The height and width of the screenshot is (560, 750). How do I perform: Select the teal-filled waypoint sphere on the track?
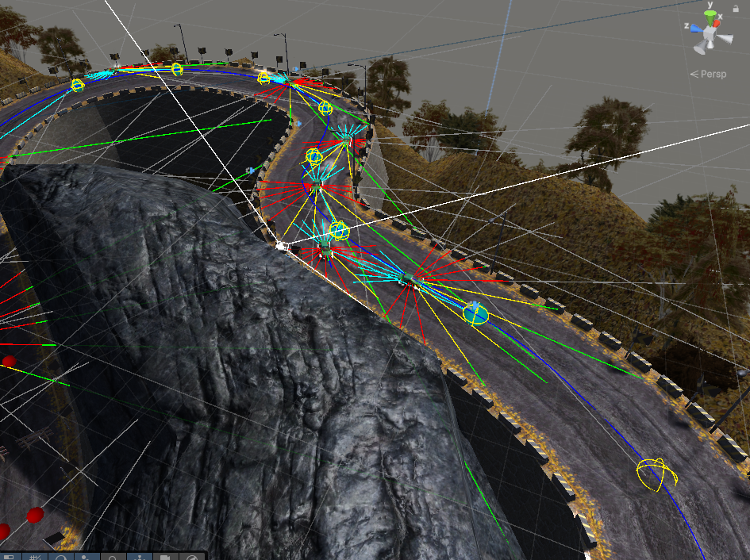coord(475,314)
